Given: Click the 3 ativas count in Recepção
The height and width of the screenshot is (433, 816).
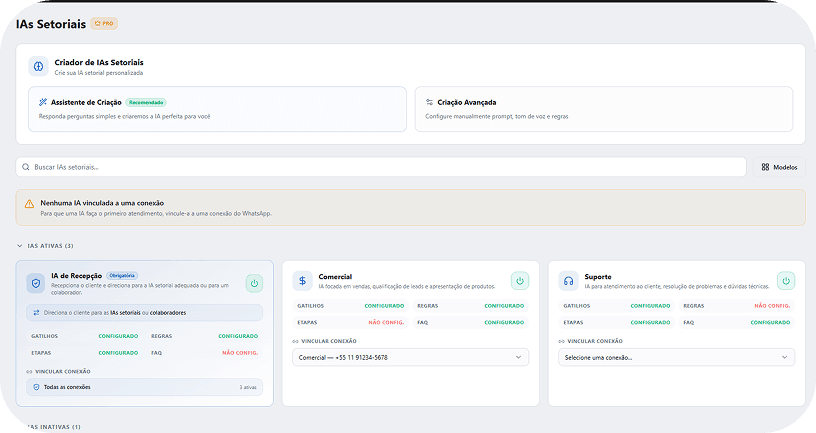Looking at the screenshot, I should pos(248,387).
